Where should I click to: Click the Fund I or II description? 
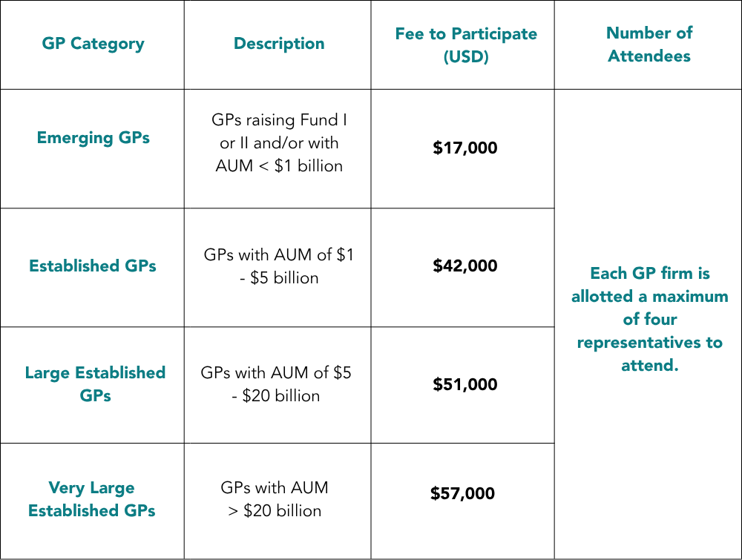tap(279, 143)
